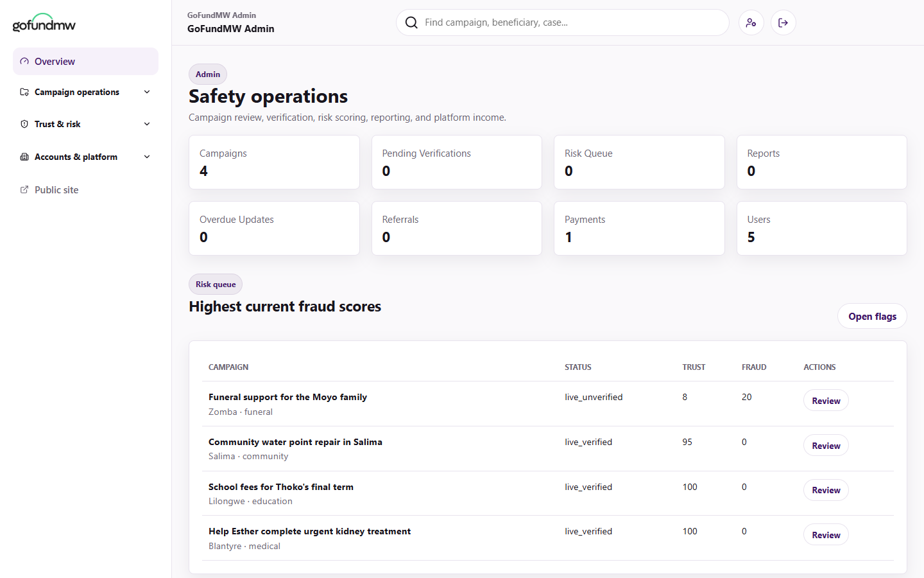Click the Risk queue badge
Screen dimensions: 924x578
point(216,285)
